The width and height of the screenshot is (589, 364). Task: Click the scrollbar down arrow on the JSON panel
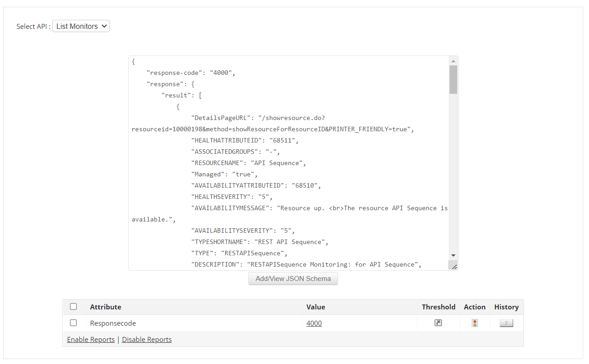tap(453, 255)
